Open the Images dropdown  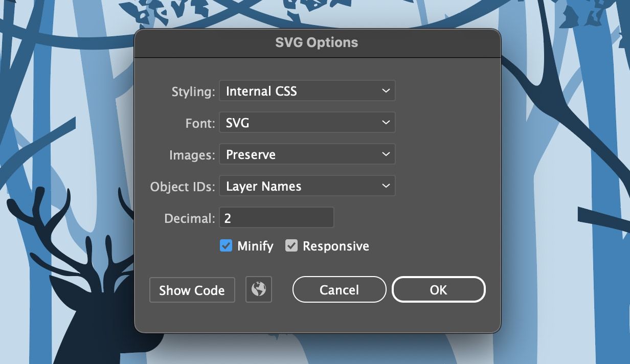(x=307, y=154)
